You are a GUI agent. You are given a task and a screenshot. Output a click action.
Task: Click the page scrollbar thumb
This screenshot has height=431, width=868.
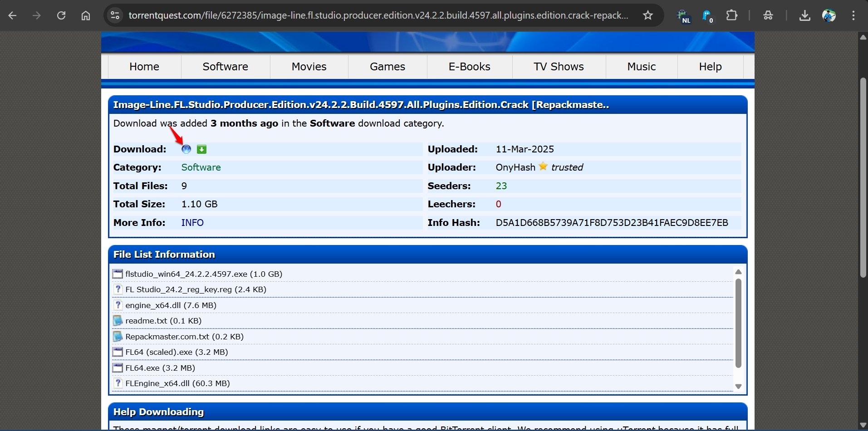[x=863, y=177]
